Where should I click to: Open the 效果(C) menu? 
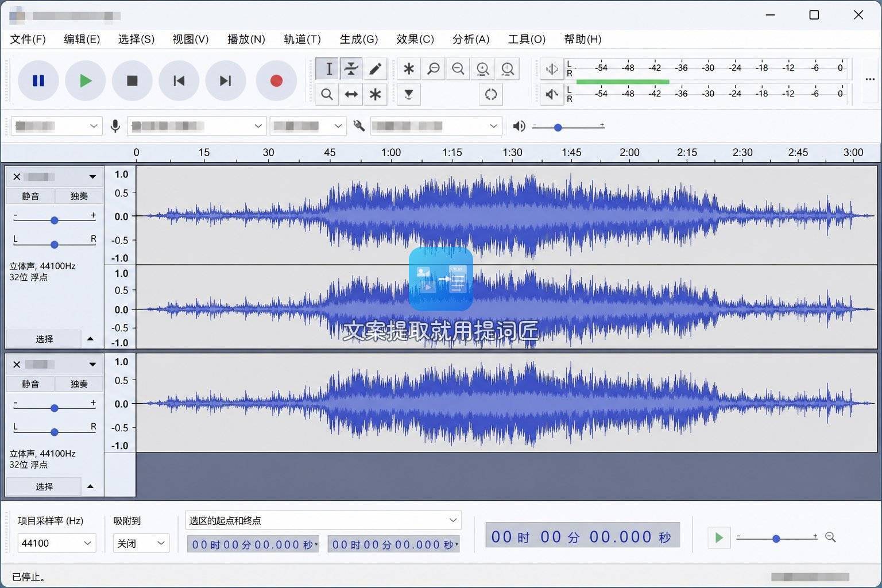click(415, 39)
